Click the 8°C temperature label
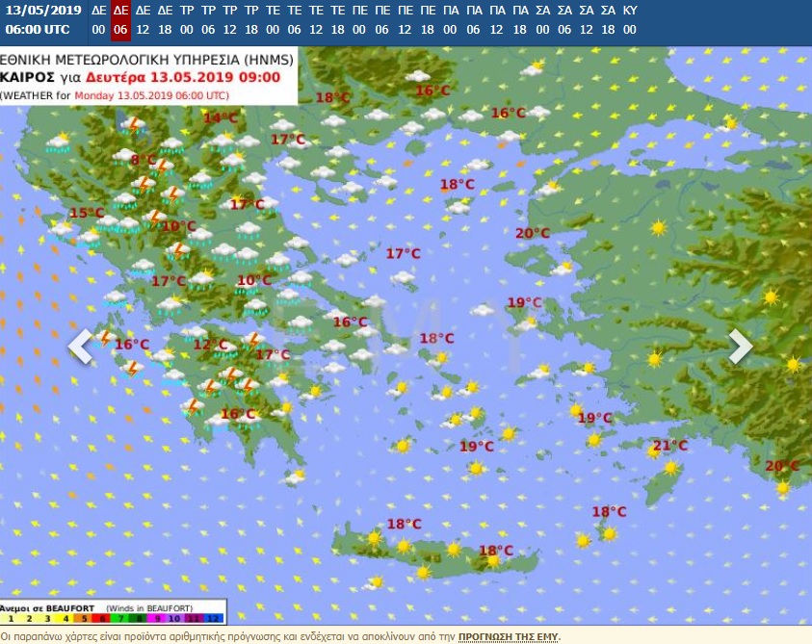The image size is (812, 644). click(143, 160)
